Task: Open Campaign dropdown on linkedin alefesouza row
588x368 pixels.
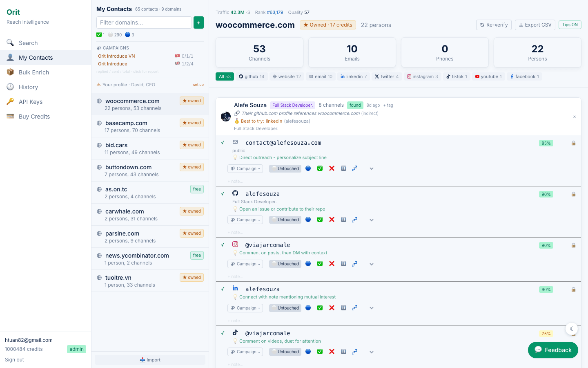Action: [x=245, y=308]
